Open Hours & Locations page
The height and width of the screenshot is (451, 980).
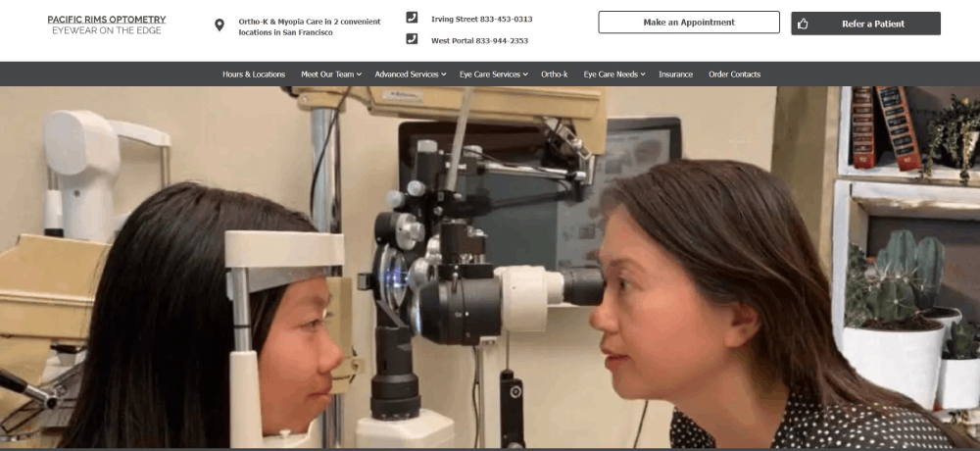click(254, 75)
